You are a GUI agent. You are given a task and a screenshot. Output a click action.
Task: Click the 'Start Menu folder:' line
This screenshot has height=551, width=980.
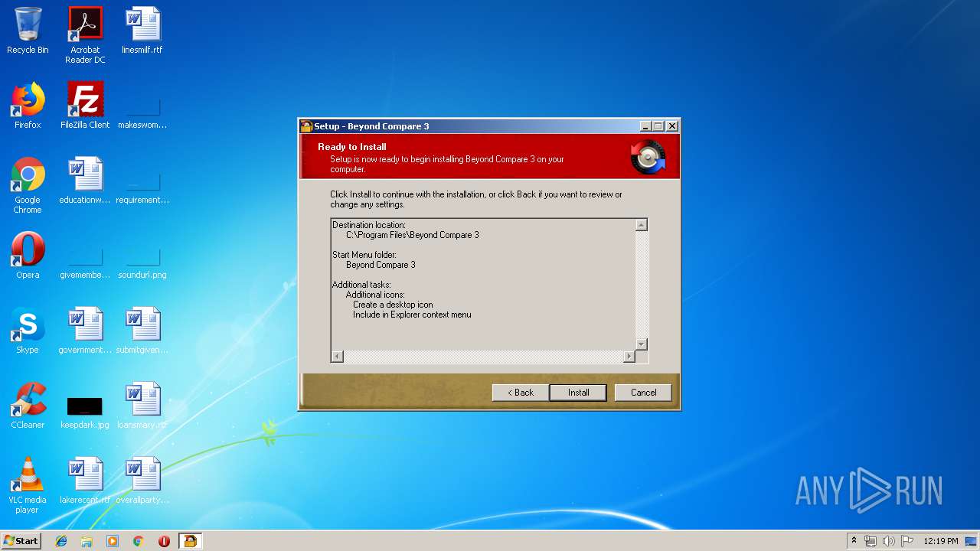[364, 255]
